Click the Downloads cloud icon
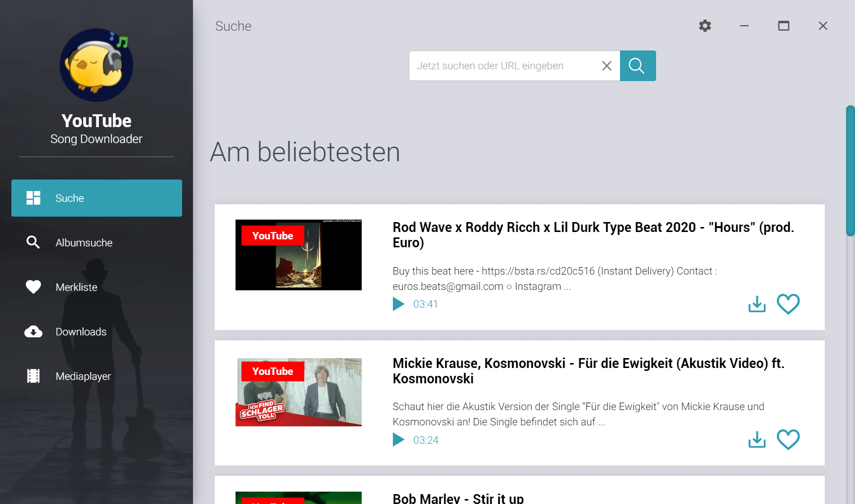 (x=33, y=331)
